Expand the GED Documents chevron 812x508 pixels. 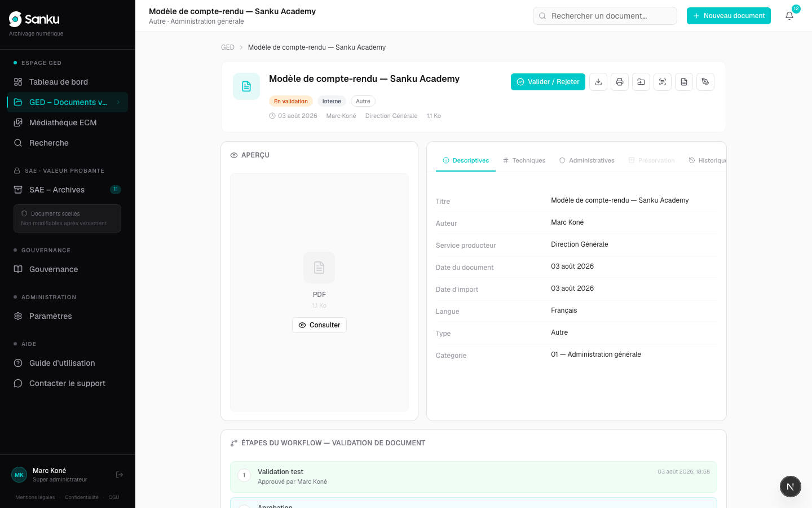tap(118, 102)
